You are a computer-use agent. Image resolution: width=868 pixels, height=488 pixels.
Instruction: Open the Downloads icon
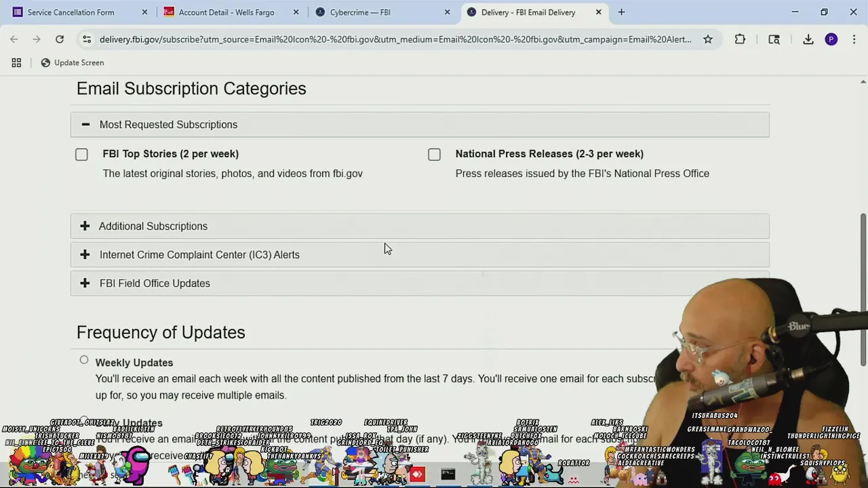coord(808,39)
